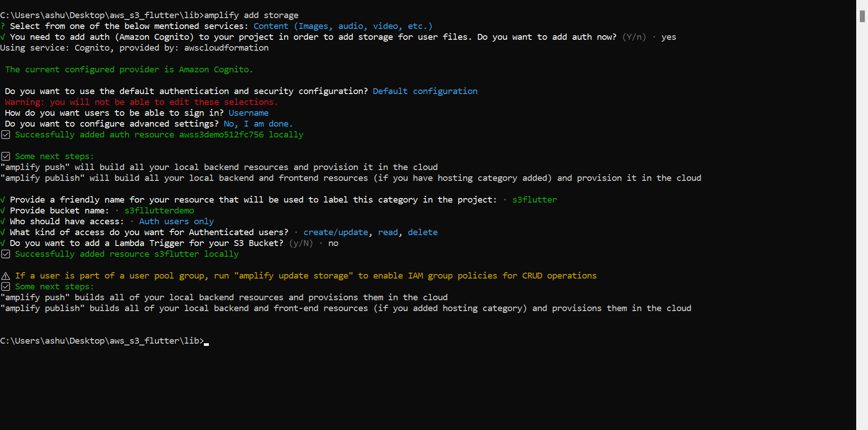Click the "s3flutter" friendly name at line end

click(x=534, y=200)
